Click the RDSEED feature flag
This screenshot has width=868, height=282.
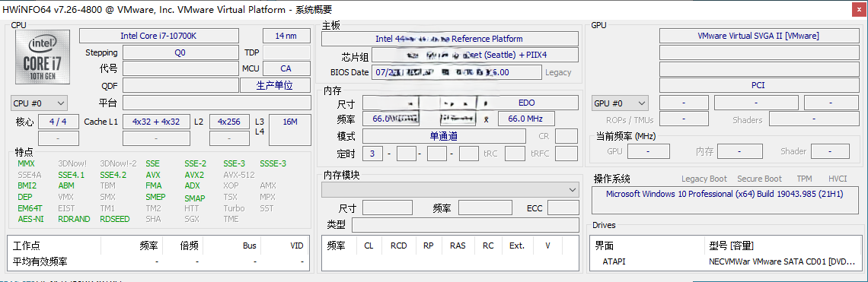(x=114, y=219)
